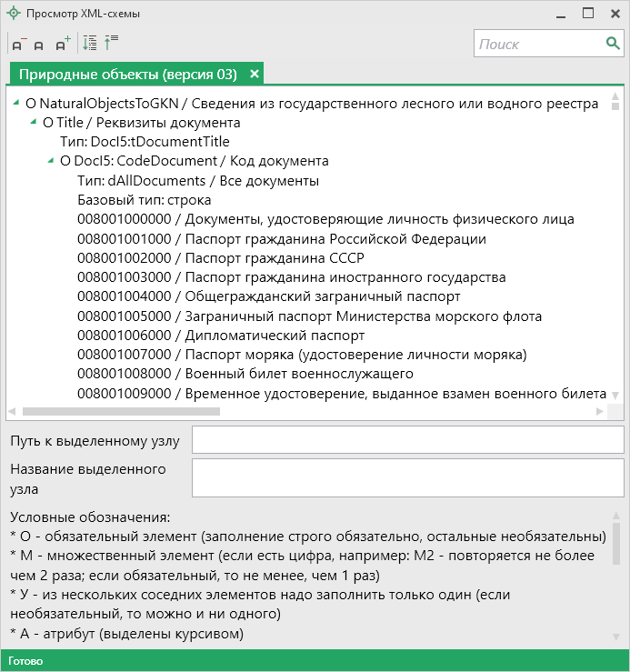Click the Путь к выделенному узлу field
Viewport: 630px width, 672px height.
coord(407,440)
